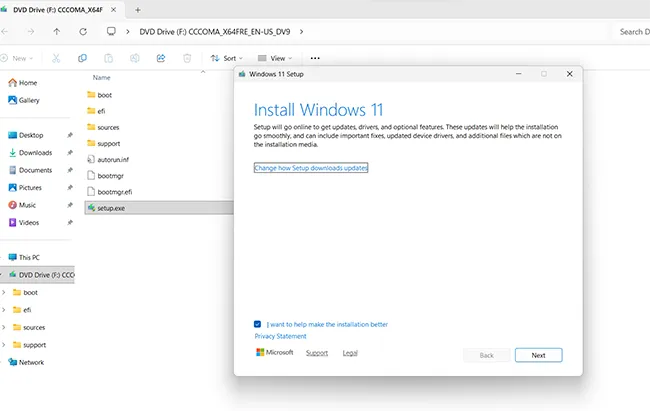Select DVD Drive (F:) in navigation pane
The height and width of the screenshot is (411, 650).
[x=37, y=275]
